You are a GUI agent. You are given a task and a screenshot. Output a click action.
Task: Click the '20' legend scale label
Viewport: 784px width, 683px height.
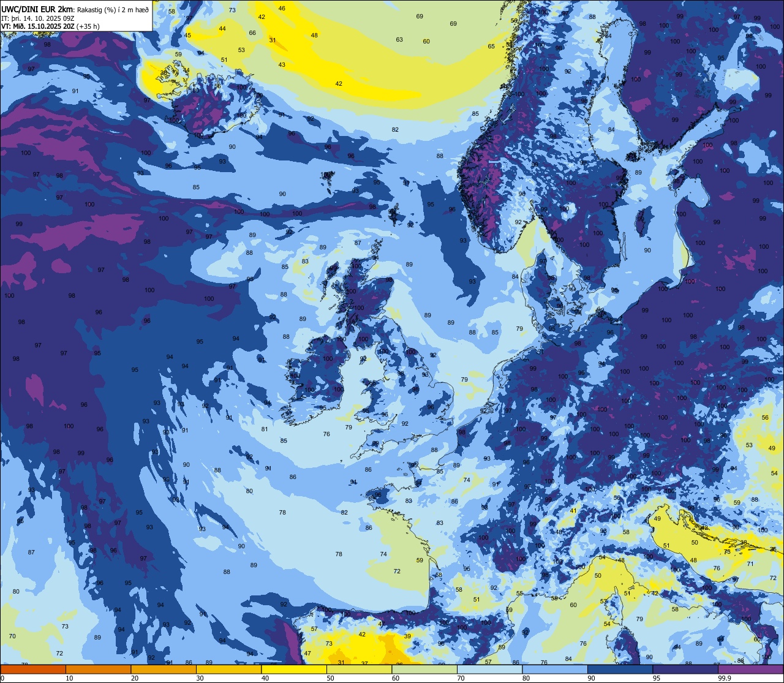pos(135,678)
